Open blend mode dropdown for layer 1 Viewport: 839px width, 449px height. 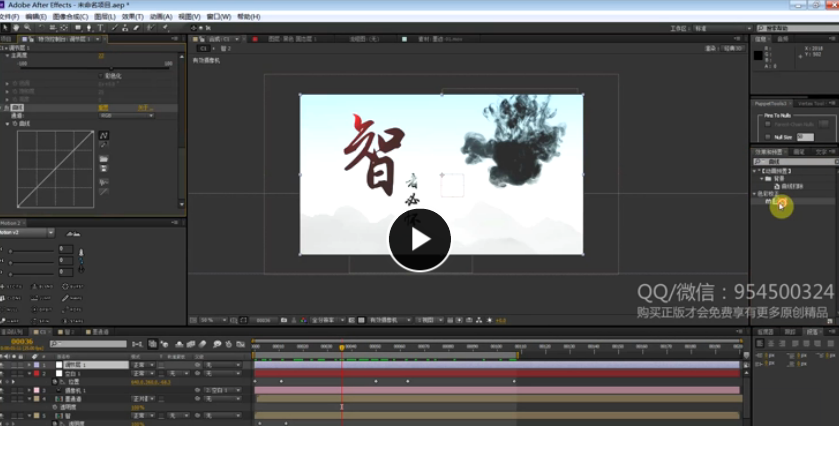click(143, 365)
